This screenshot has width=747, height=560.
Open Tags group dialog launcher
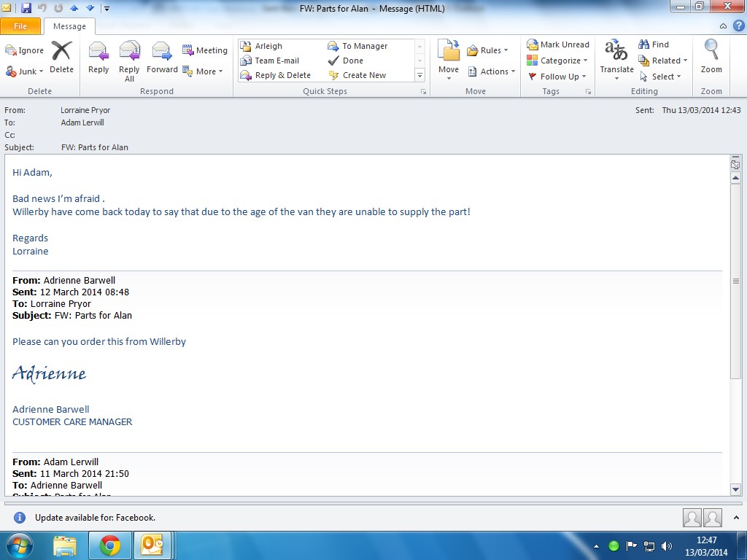[589, 92]
